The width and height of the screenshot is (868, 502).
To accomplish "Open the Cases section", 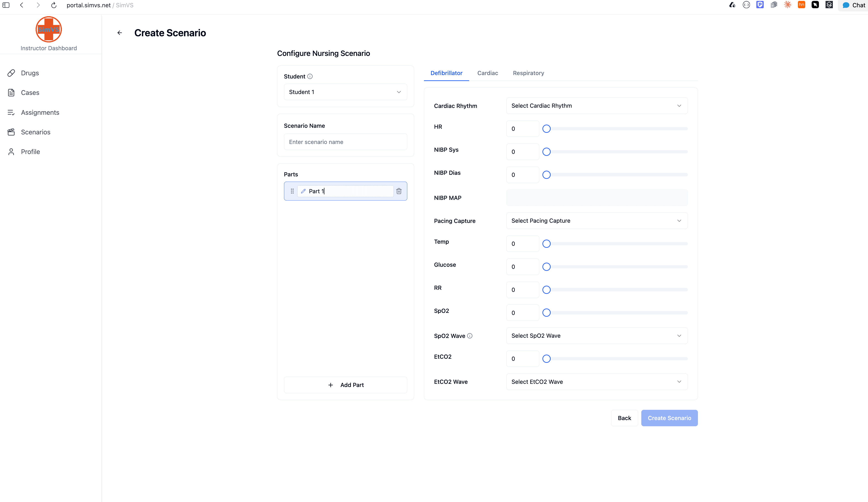I will (x=30, y=93).
